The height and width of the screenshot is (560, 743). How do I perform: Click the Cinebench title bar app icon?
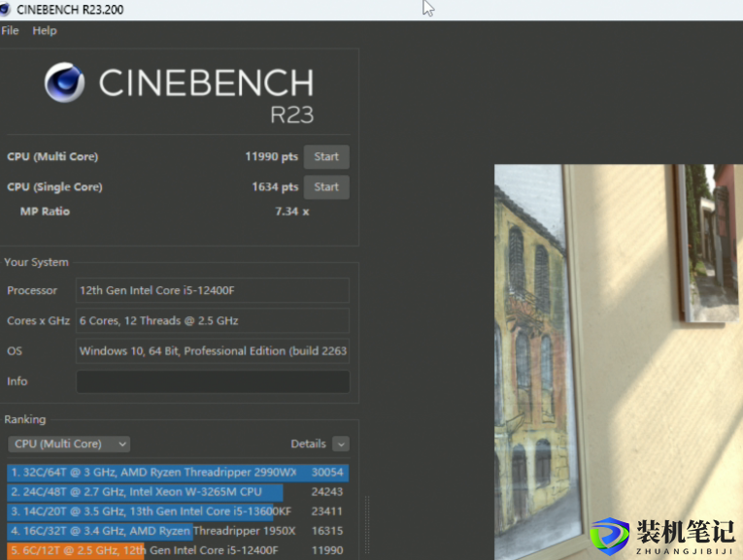tap(5, 10)
